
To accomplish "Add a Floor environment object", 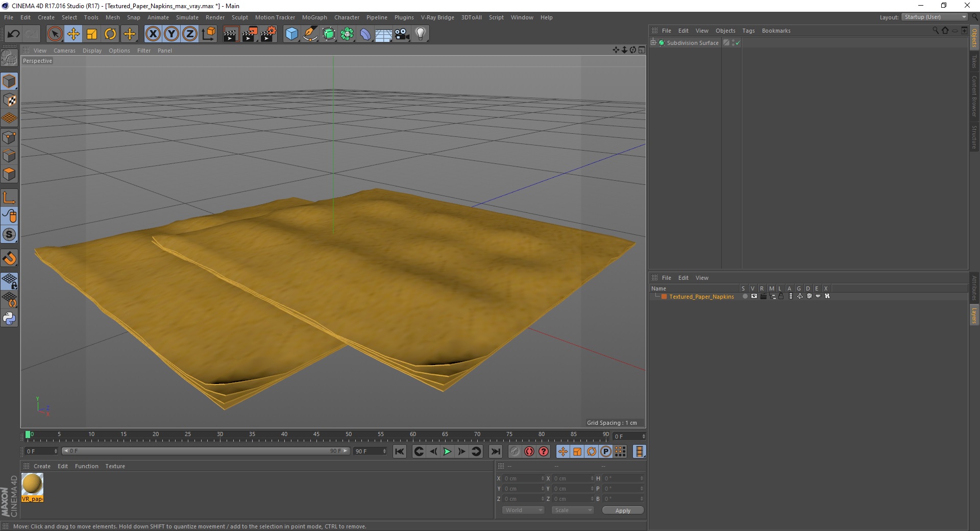I will [384, 34].
